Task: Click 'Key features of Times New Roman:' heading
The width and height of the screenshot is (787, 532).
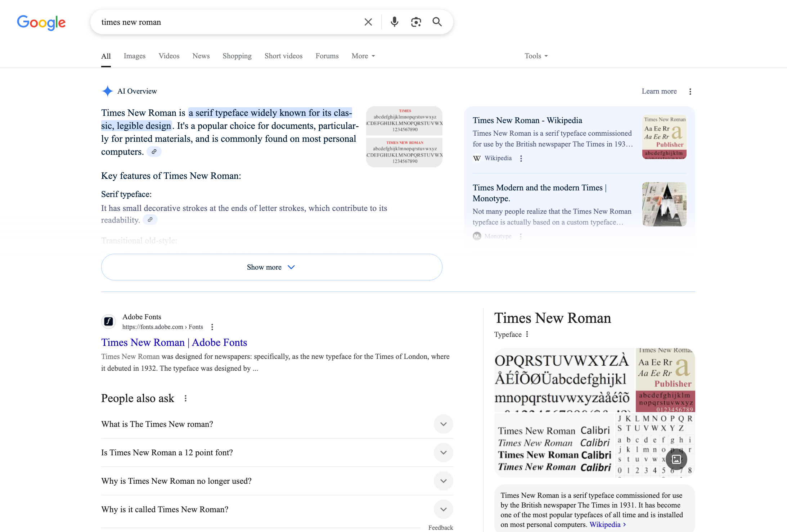Action: tap(171, 176)
